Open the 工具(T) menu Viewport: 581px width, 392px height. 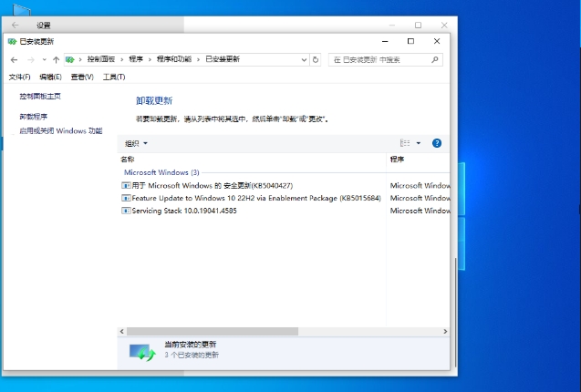point(113,77)
